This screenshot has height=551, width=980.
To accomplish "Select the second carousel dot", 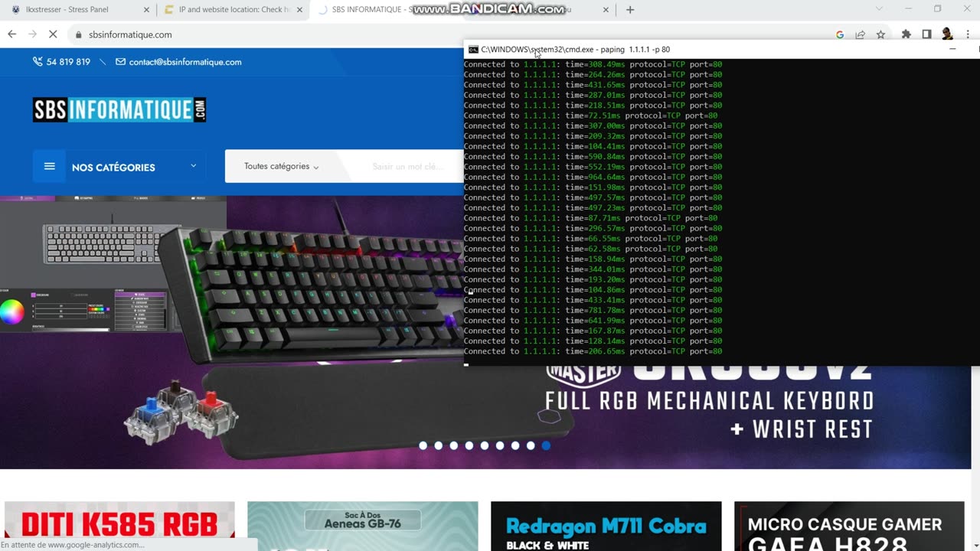I will (x=438, y=445).
